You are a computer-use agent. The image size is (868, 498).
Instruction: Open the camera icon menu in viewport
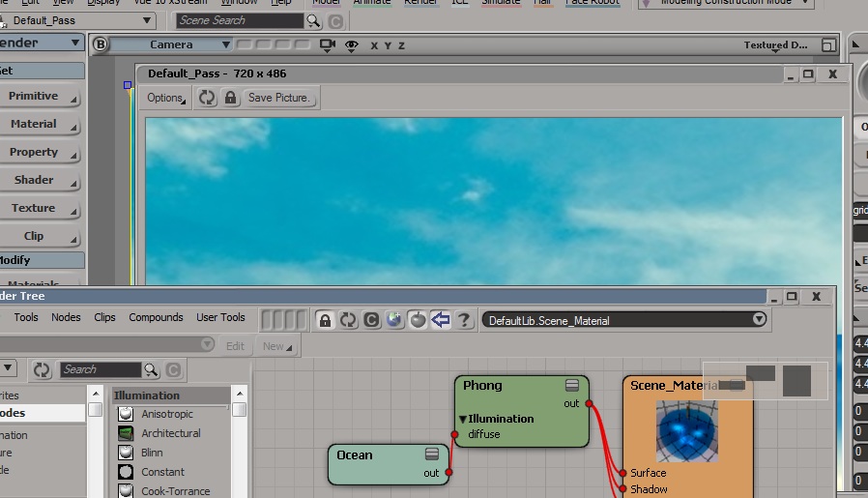pyautogui.click(x=328, y=44)
